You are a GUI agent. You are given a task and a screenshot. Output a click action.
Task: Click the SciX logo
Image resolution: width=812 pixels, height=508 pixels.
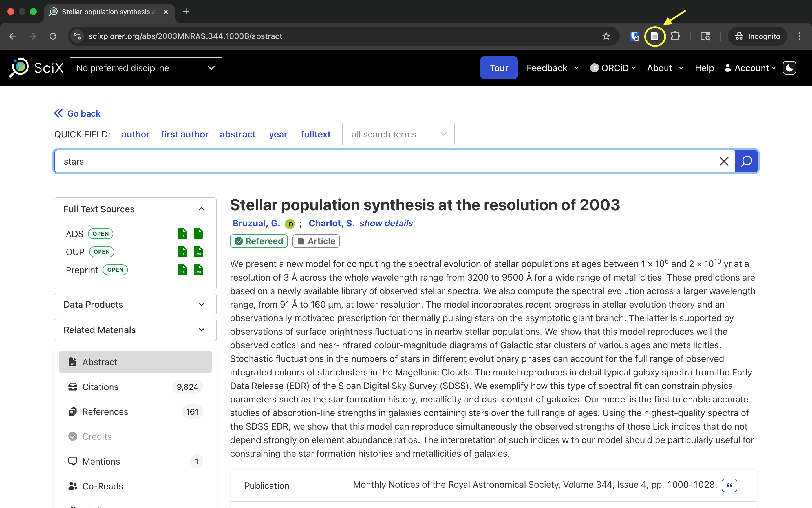pos(36,68)
